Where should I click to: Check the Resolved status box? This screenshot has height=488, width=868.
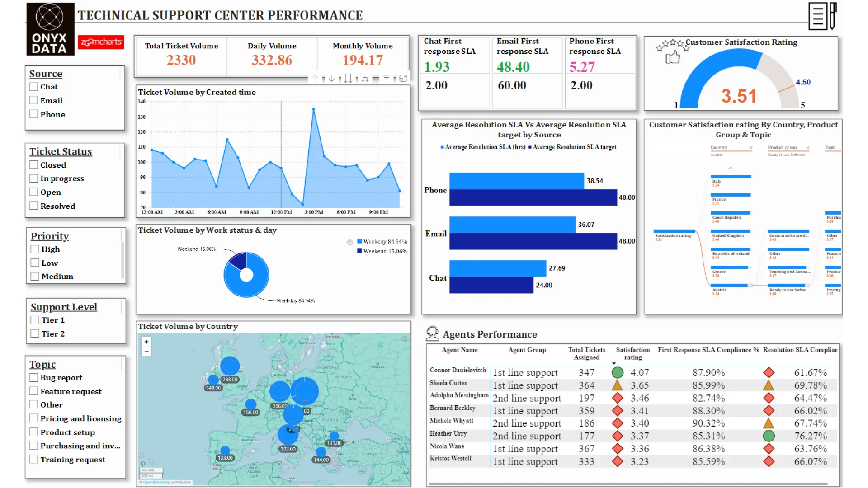34,206
